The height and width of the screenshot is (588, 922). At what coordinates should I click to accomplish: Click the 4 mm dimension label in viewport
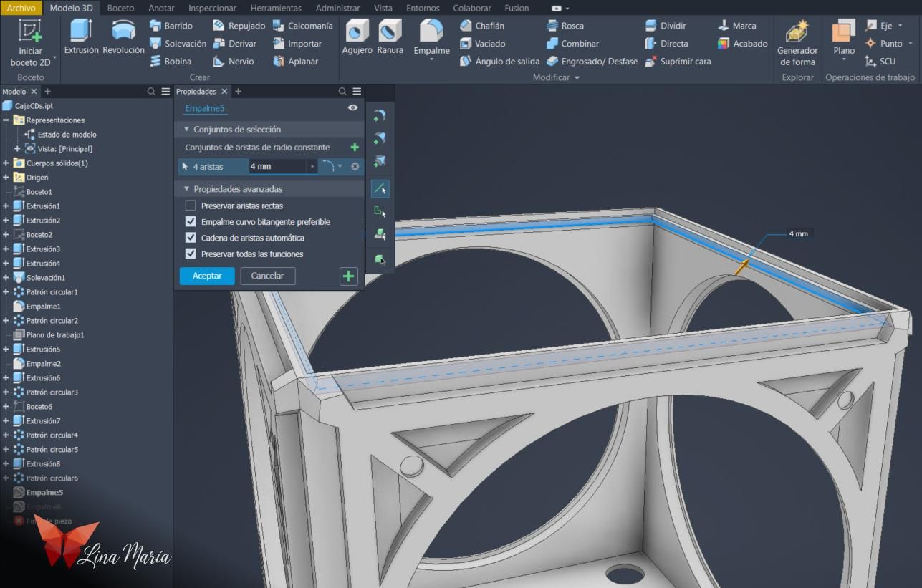(798, 234)
